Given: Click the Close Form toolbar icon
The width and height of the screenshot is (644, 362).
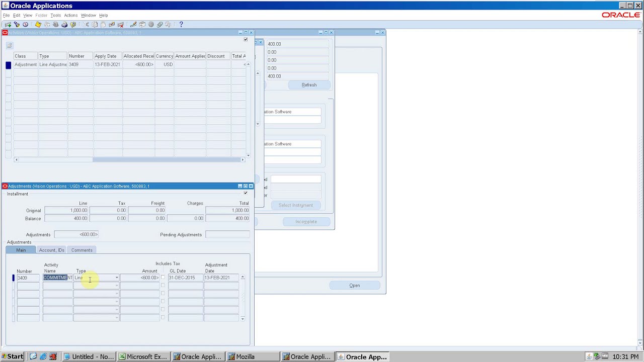Looking at the screenshot, I should [73, 24].
